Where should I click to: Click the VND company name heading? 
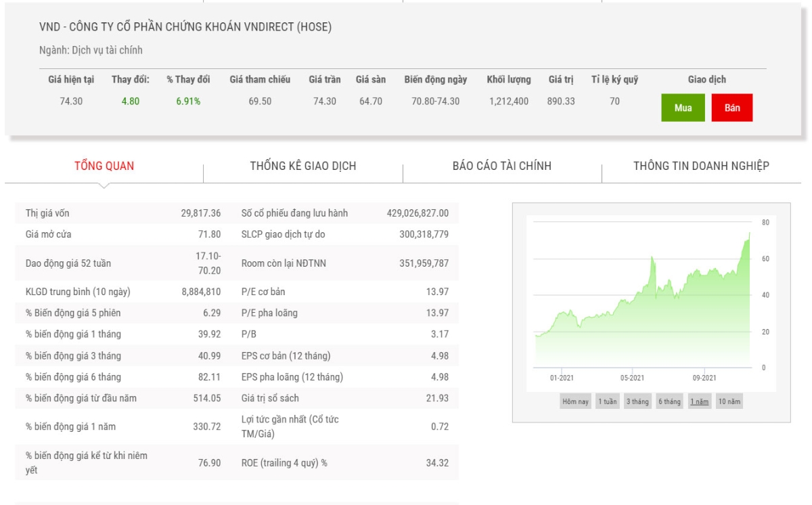(x=185, y=27)
